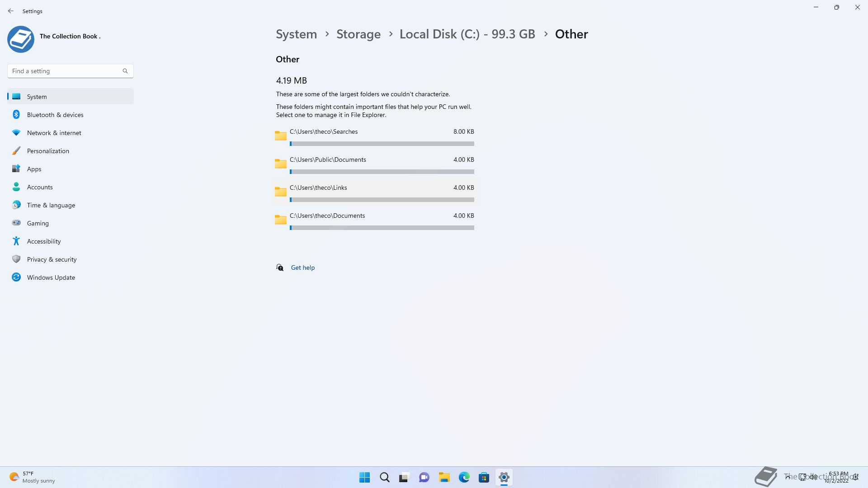
Task: Click Local Disk (C:) breadcrumb
Action: click(x=467, y=34)
